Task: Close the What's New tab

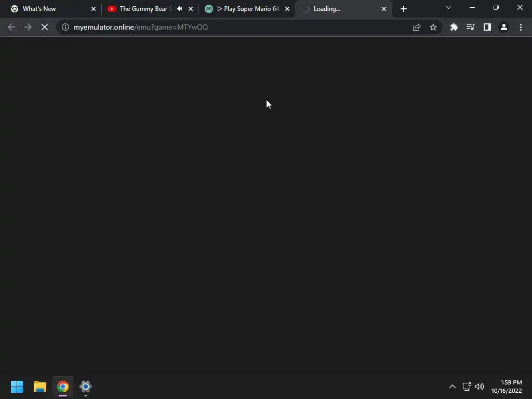Action: click(x=94, y=9)
